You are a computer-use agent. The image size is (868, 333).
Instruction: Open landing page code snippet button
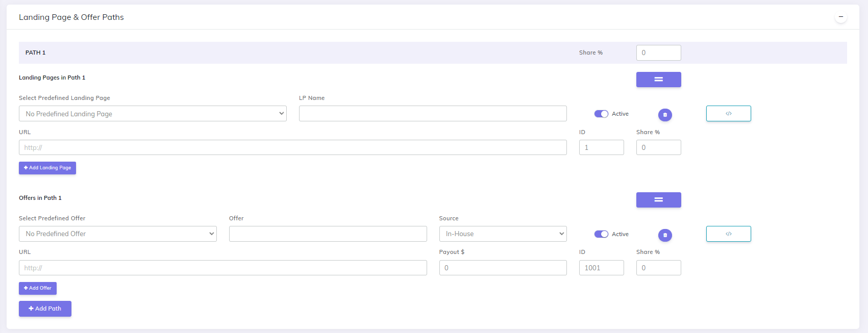pos(728,113)
